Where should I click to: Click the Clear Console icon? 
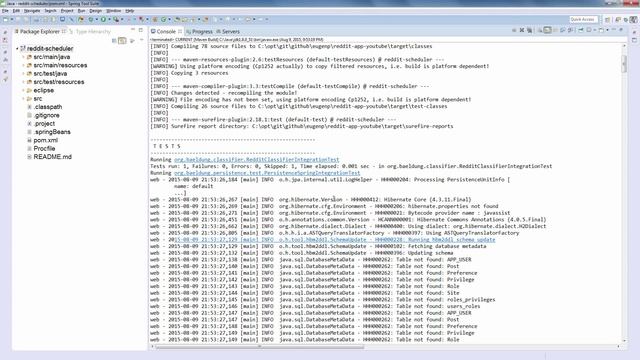[540, 30]
